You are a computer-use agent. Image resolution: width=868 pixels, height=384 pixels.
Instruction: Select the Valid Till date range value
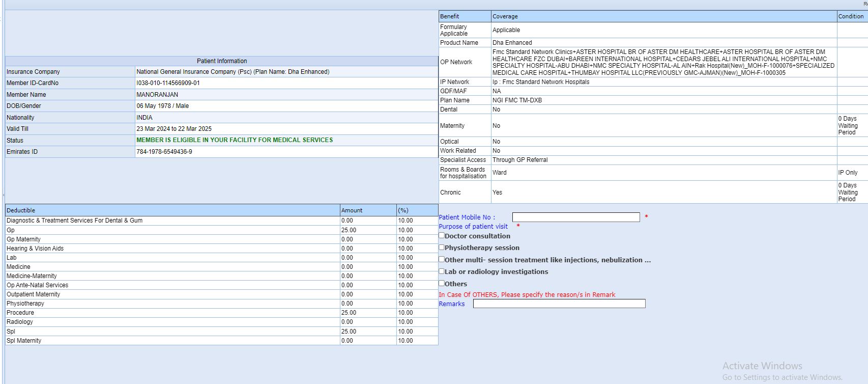click(x=174, y=129)
